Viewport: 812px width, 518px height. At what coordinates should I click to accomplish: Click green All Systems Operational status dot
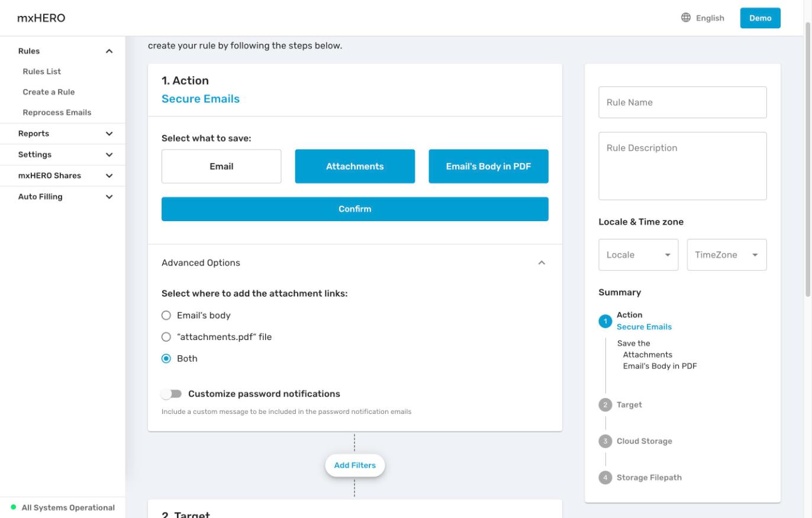14,507
